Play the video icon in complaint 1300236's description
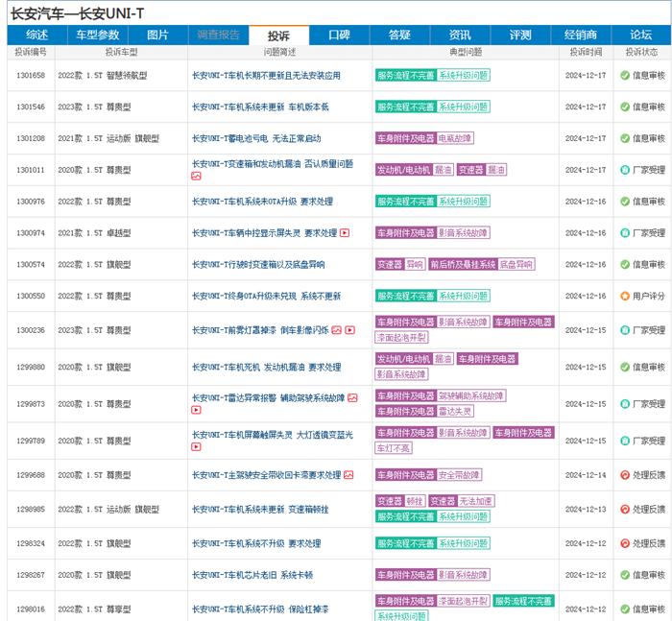This screenshot has height=621, width=672. click(x=350, y=330)
